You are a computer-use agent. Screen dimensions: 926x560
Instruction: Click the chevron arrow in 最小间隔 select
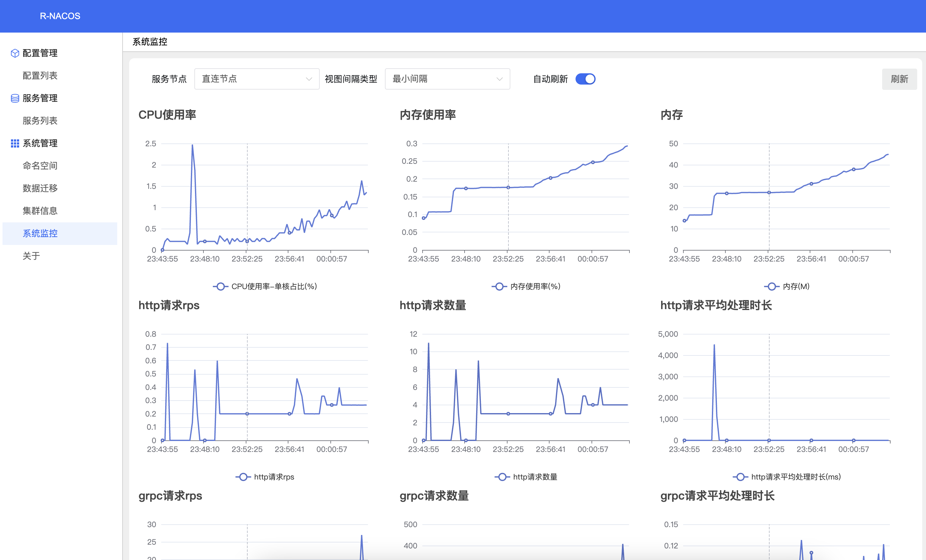[x=499, y=79]
